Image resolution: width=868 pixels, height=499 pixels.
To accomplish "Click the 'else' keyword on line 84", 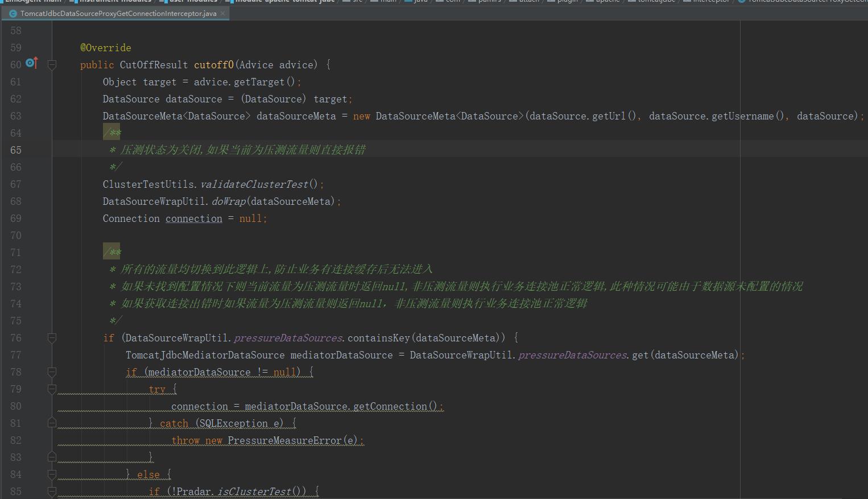I will coord(148,475).
